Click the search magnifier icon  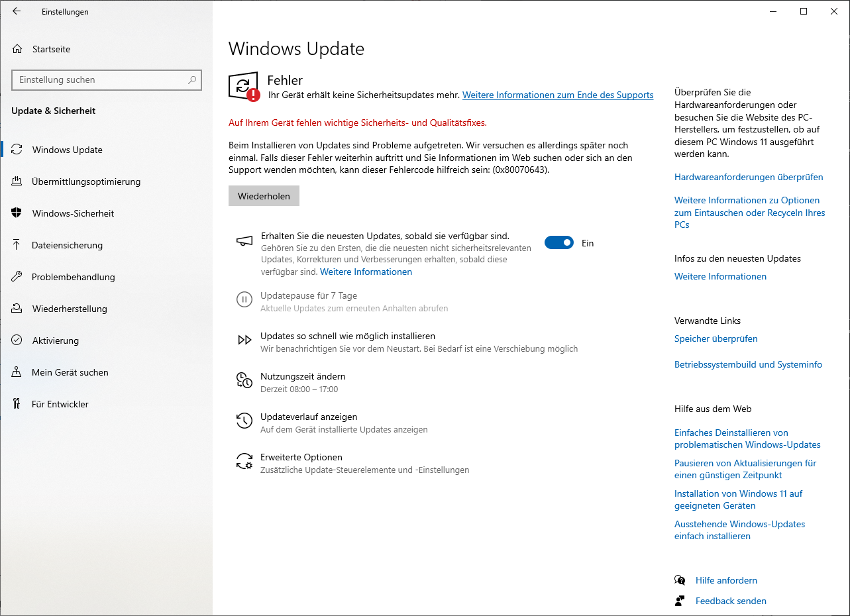click(x=192, y=80)
